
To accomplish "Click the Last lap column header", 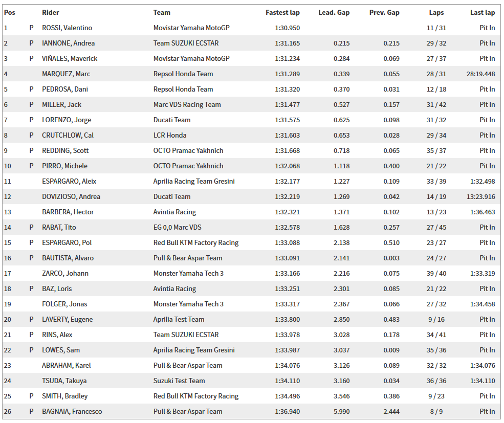I will pyautogui.click(x=483, y=12).
